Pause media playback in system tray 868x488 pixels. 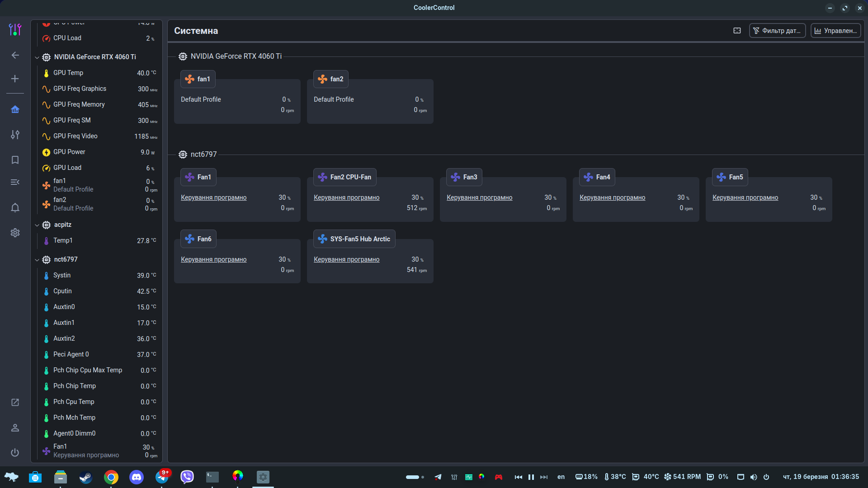click(x=531, y=477)
